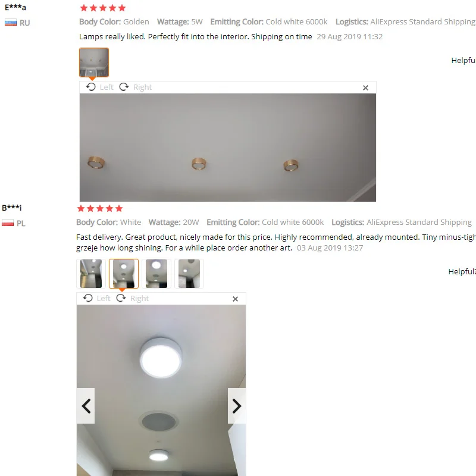
Task: Click the Polish flag icon beside PL
Action: (8, 223)
